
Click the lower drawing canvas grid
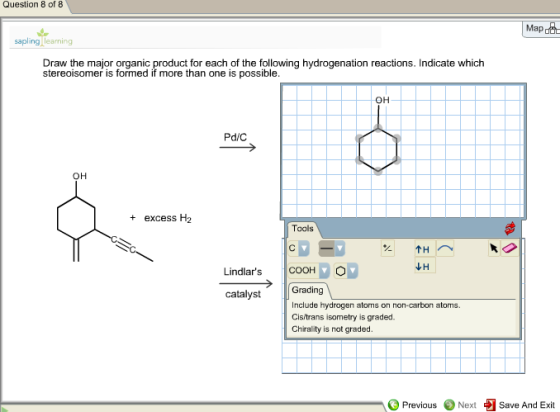403,356
